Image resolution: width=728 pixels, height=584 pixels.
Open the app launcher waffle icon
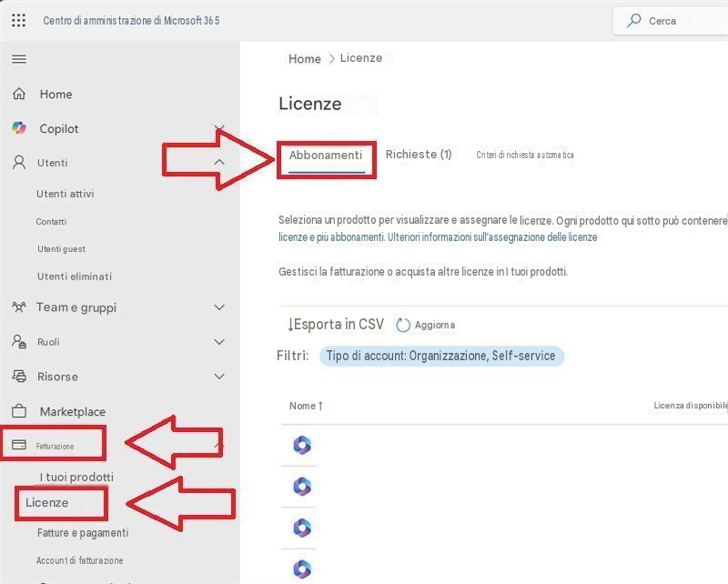(x=18, y=20)
